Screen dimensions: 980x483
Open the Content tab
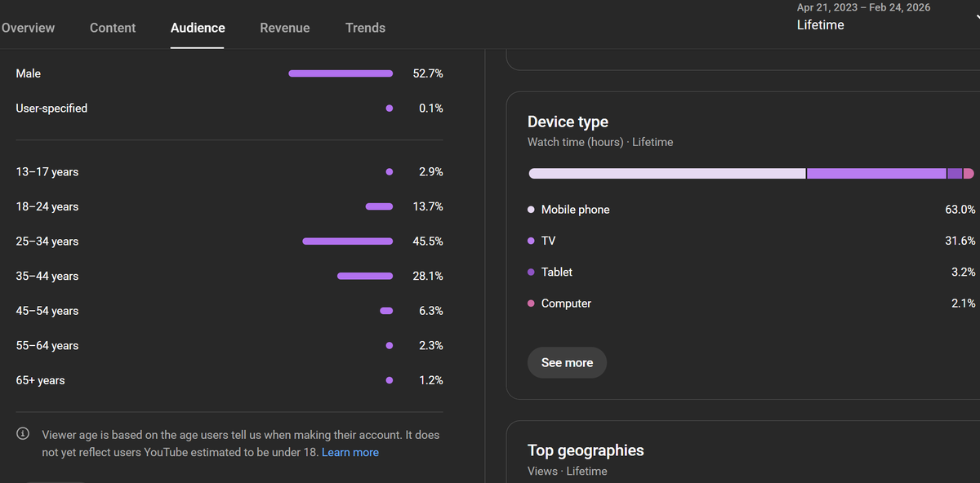113,28
